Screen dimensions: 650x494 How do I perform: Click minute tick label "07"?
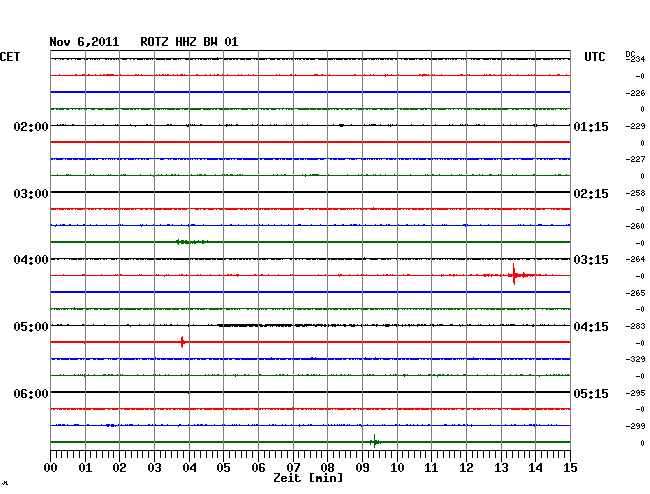click(x=293, y=467)
